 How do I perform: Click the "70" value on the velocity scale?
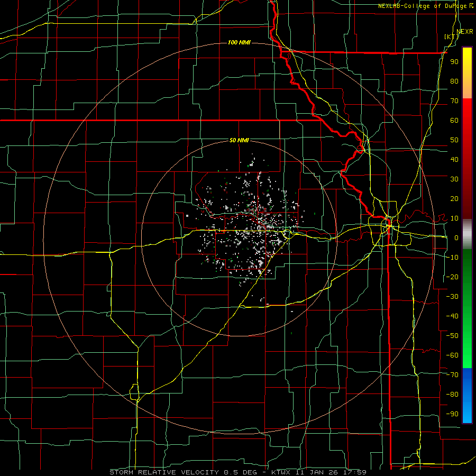coord(454,101)
